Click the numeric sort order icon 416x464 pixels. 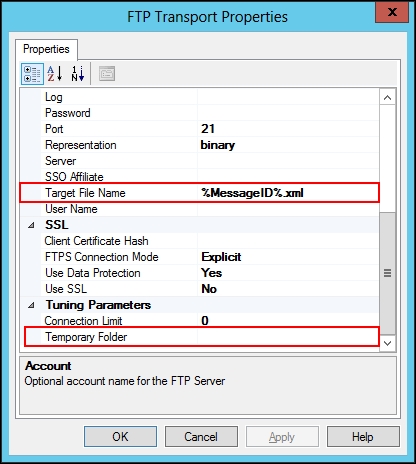(78, 74)
